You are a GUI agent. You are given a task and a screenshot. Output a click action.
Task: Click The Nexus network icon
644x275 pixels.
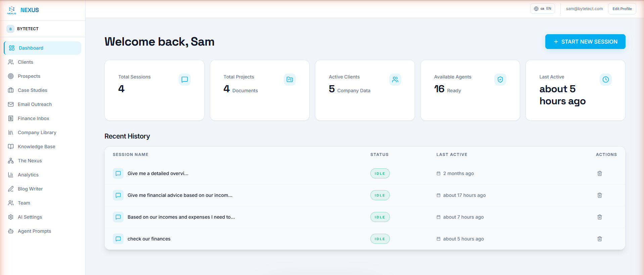click(11, 161)
